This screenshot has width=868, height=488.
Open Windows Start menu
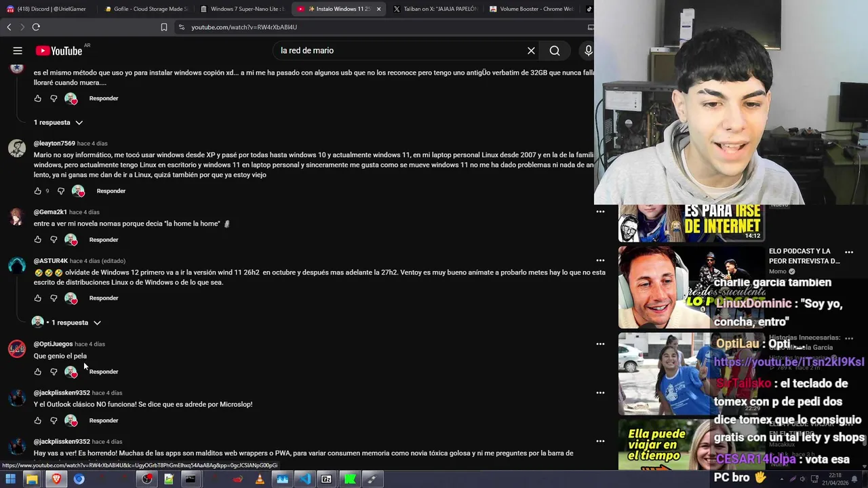[x=10, y=479]
